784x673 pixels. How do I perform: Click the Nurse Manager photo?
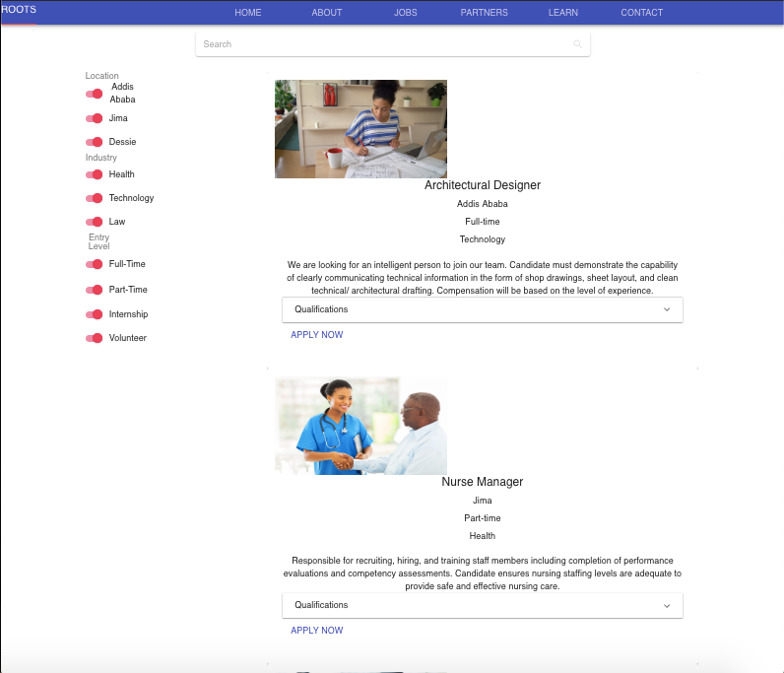tap(361, 426)
